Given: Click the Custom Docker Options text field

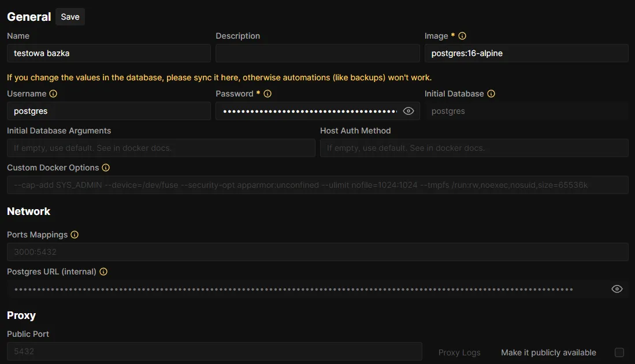Looking at the screenshot, I should [317, 185].
